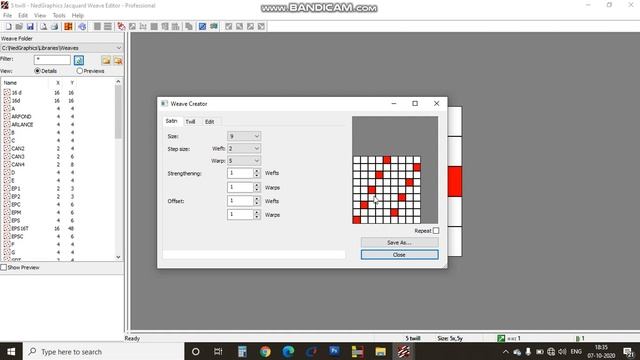Screen dimensions: 640x360
Task: Switch to the Edit tab in Weave Creator
Action: click(209, 122)
